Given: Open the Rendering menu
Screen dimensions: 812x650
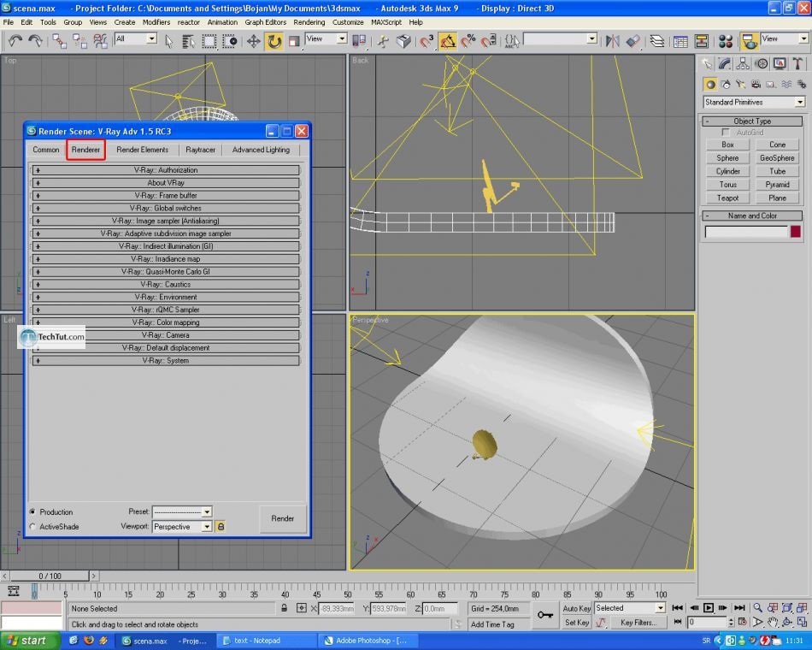Looking at the screenshot, I should 309,22.
